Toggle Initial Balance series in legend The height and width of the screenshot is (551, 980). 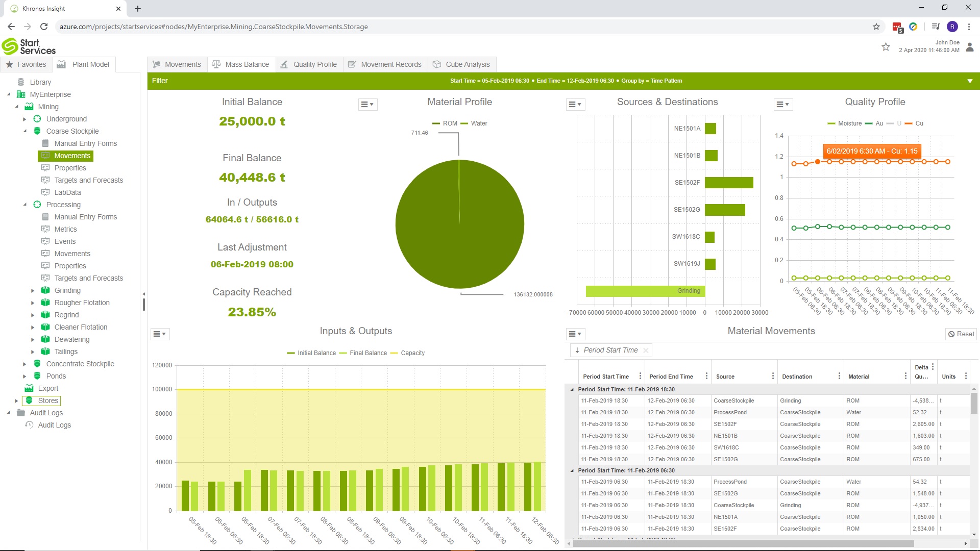(x=311, y=353)
